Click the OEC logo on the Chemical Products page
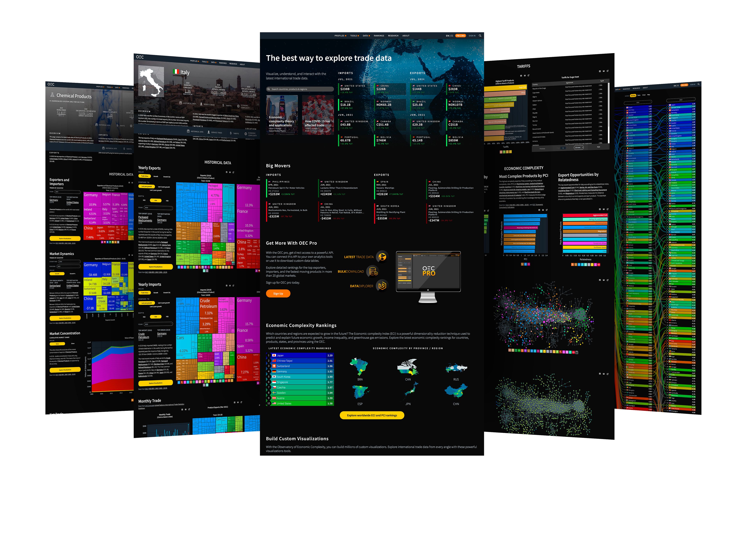This screenshot has height=560, width=747. [51, 84]
